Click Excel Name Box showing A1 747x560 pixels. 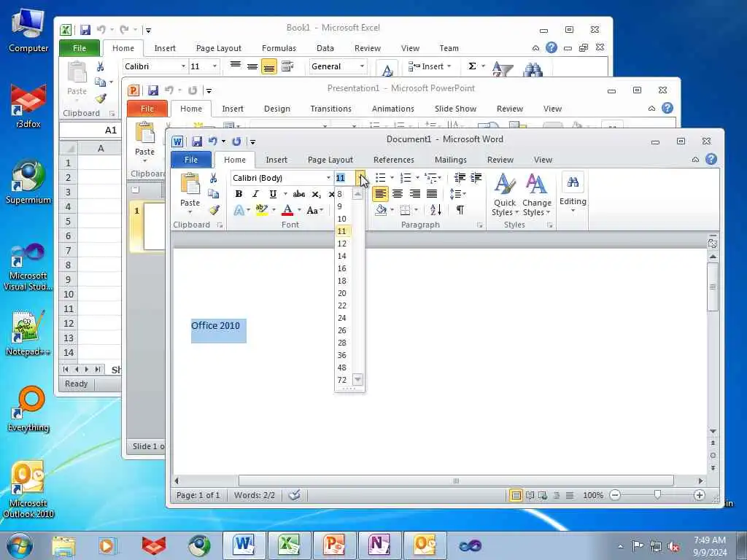click(90, 130)
